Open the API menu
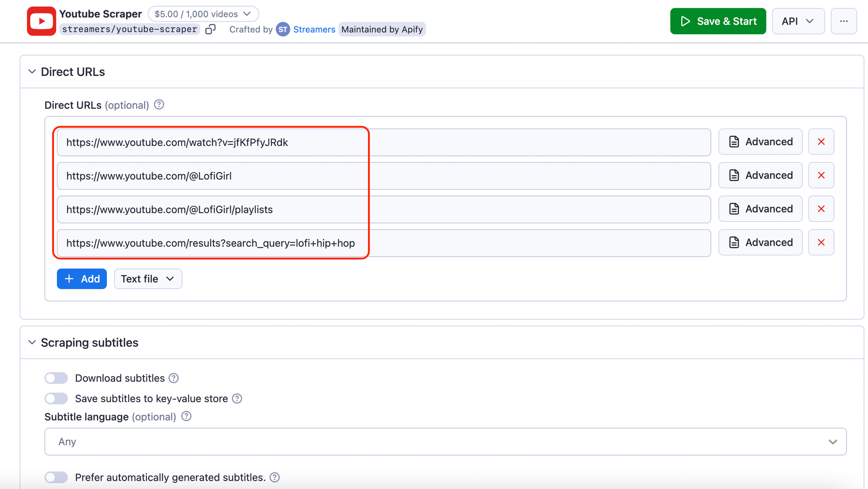This screenshot has height=489, width=868. click(798, 20)
